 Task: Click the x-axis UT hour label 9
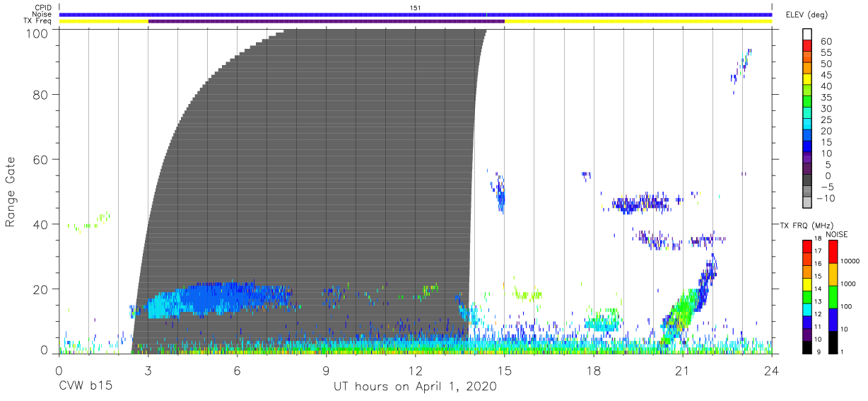327,370
